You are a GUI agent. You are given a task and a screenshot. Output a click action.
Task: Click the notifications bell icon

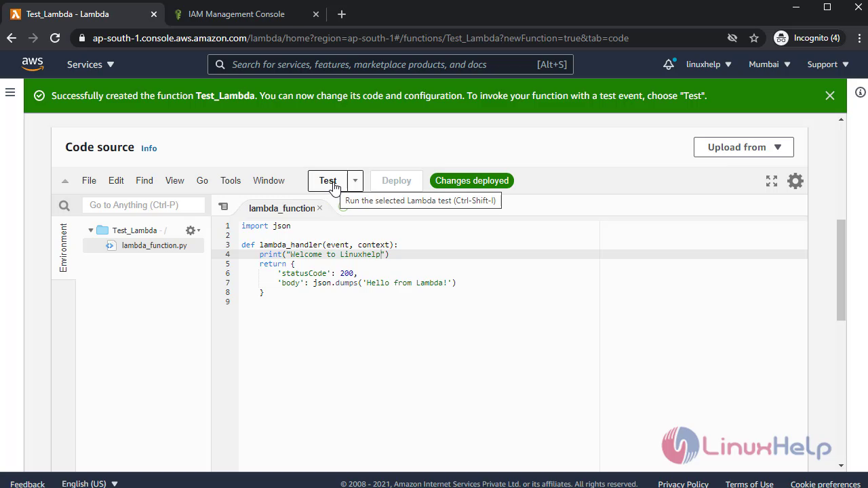pyautogui.click(x=669, y=64)
